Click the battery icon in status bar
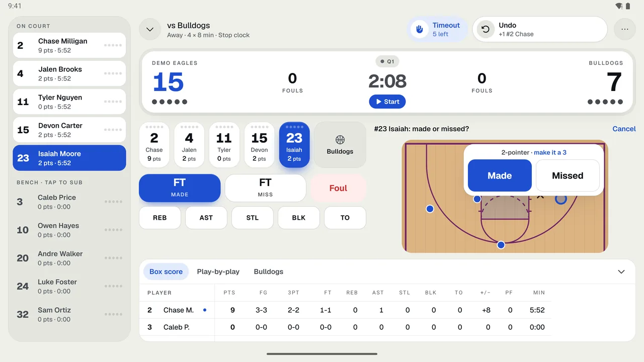Image resolution: width=644 pixels, height=362 pixels. coord(628,6)
